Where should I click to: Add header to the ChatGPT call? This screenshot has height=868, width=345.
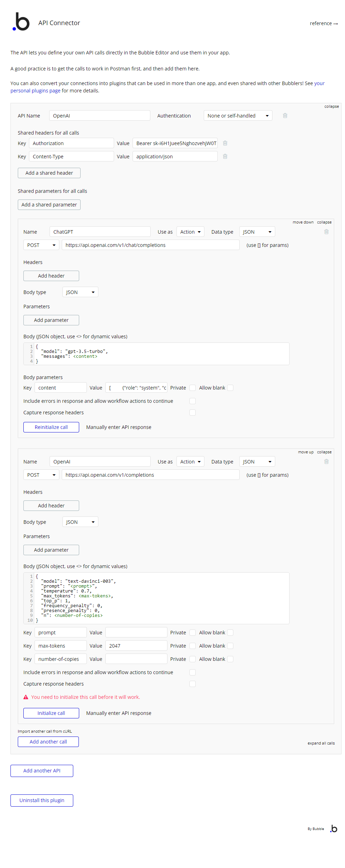(x=51, y=276)
